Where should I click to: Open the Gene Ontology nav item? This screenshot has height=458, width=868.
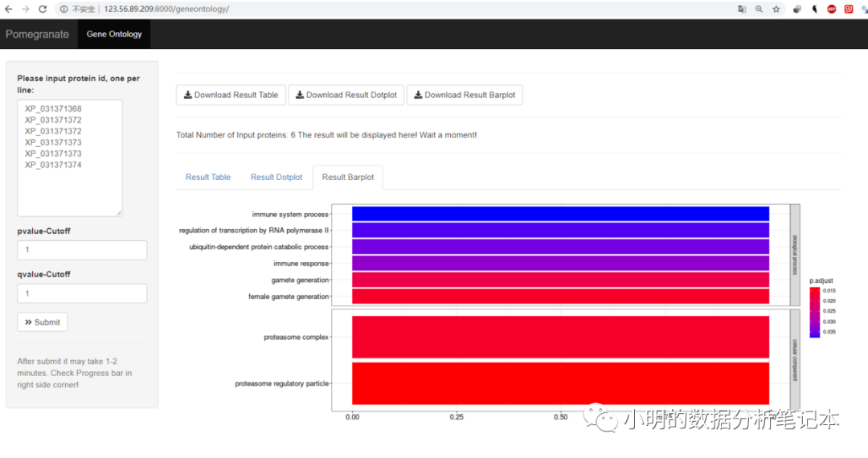coord(114,34)
